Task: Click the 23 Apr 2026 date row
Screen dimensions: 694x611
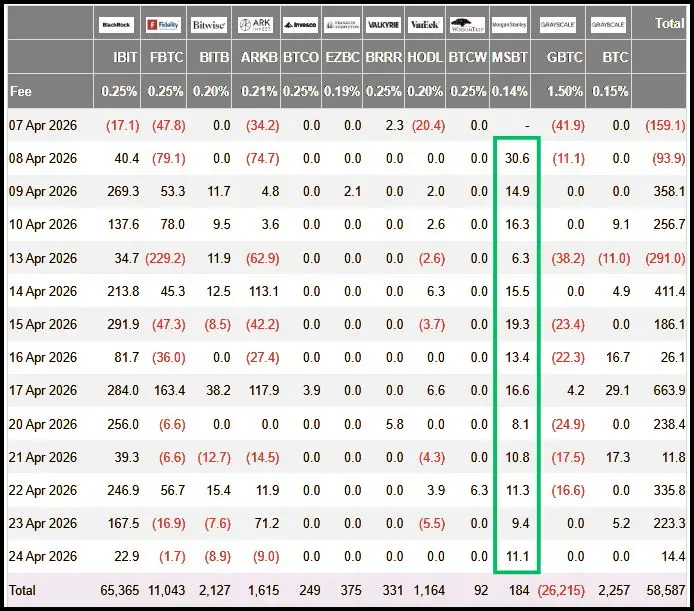Action: [347, 523]
